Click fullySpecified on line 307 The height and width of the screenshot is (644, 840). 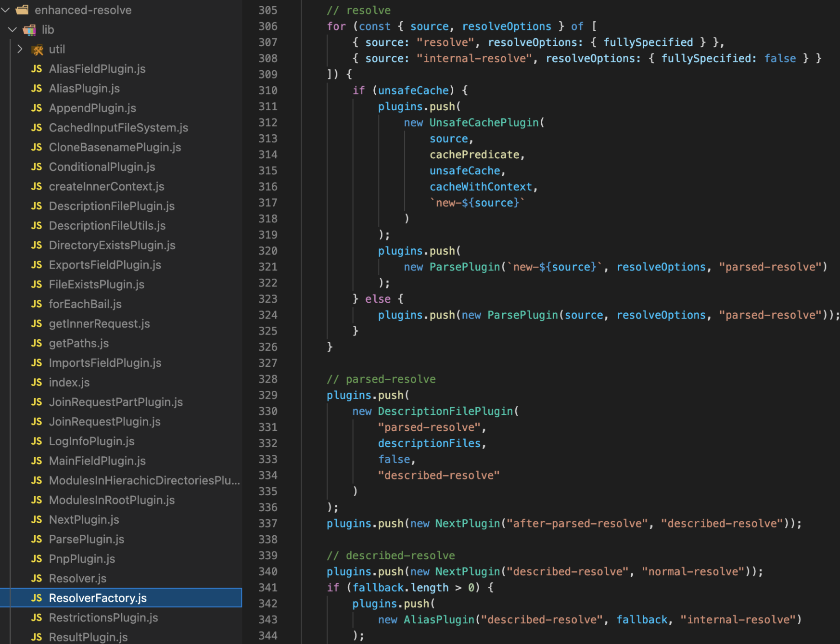tap(648, 42)
